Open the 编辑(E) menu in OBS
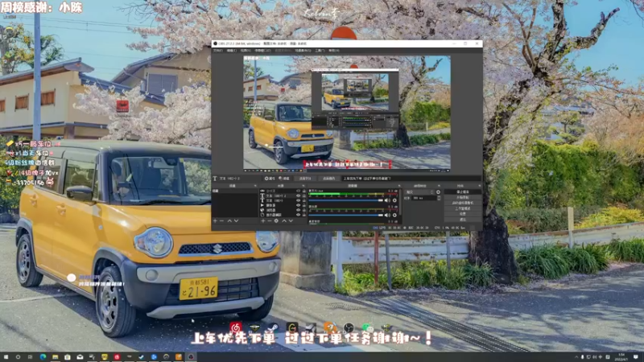This screenshot has width=644, height=362. click(232, 51)
